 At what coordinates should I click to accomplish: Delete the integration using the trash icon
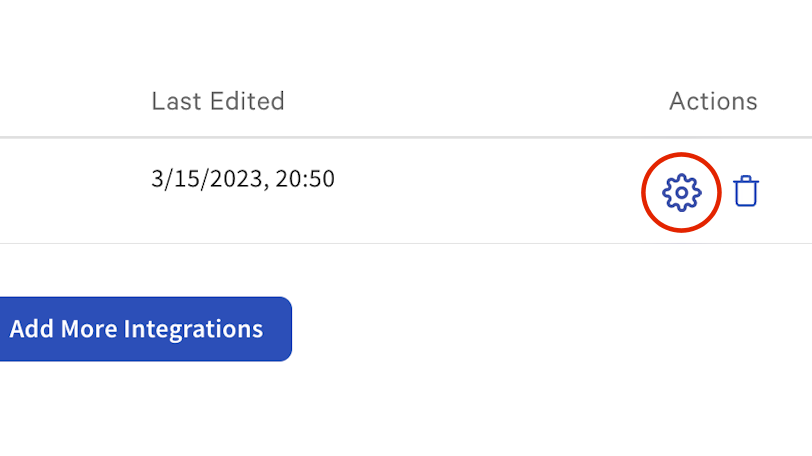[746, 191]
